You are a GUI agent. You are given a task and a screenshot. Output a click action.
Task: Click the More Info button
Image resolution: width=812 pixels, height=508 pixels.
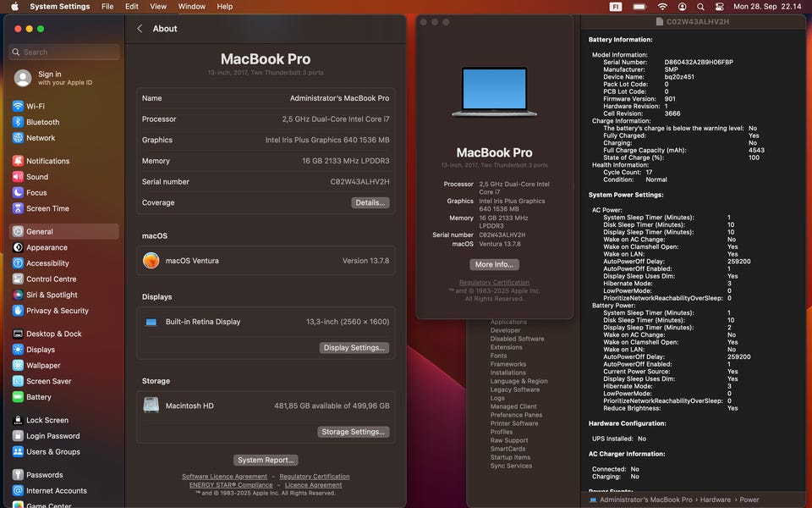click(494, 264)
